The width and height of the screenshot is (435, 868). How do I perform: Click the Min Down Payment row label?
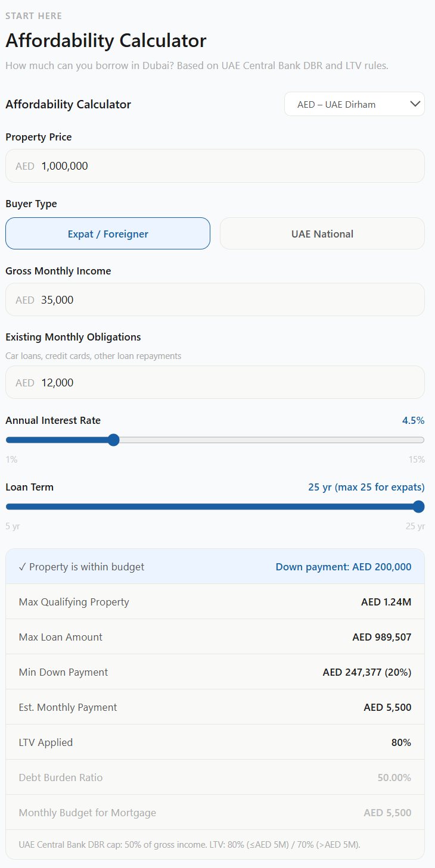63,672
